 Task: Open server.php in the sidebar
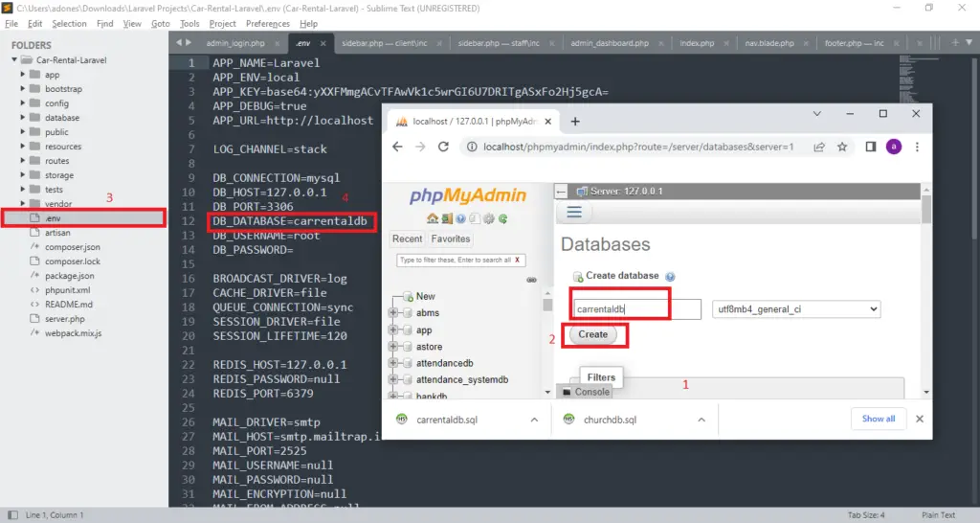click(64, 319)
